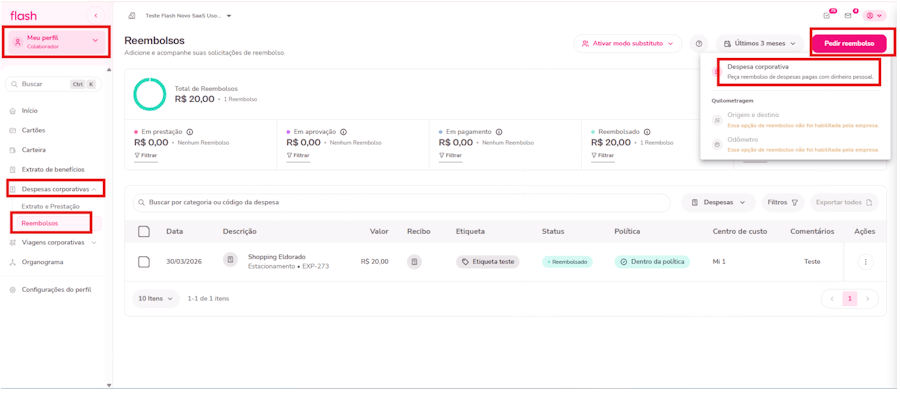Viewport: 900px width, 399px height.
Task: Open Carteira in the sidebar
Action: click(x=33, y=150)
